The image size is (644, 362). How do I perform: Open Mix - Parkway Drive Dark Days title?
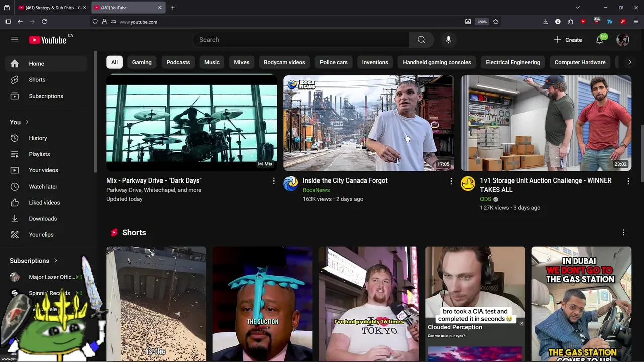(154, 180)
